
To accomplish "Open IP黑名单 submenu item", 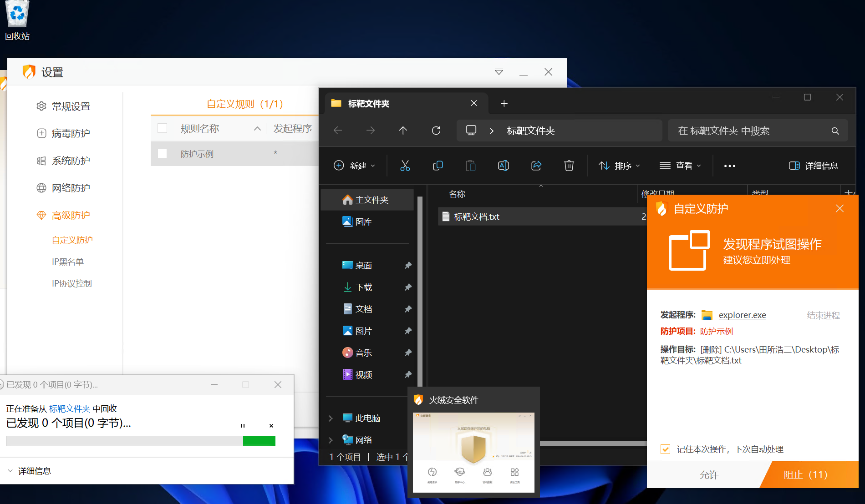I will point(68,262).
